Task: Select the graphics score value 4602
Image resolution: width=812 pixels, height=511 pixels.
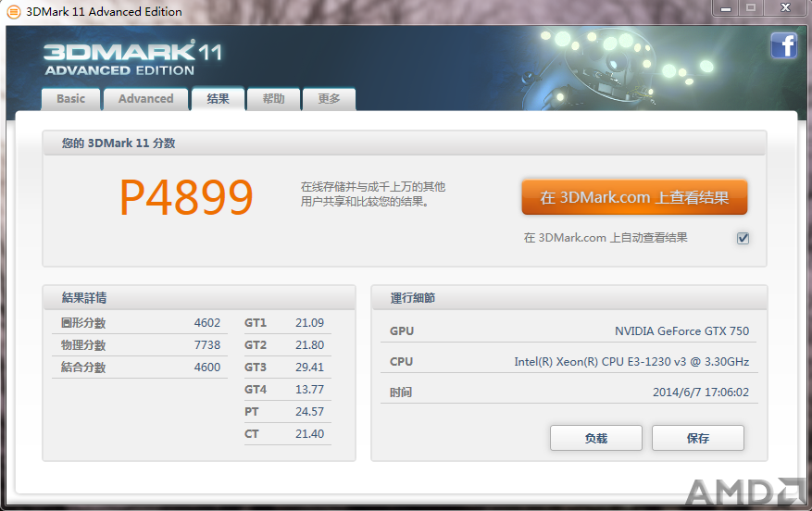Action: click(x=207, y=323)
